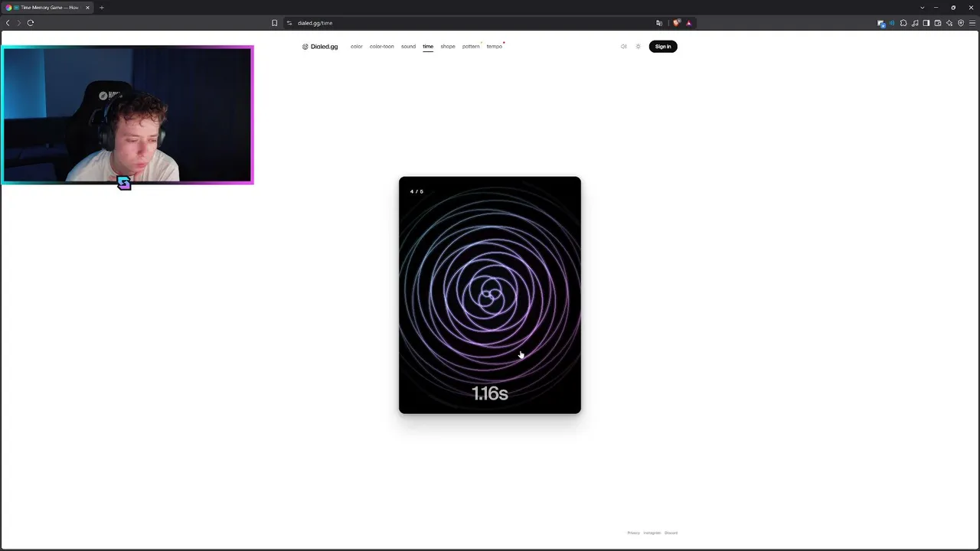Mute site sound with speaker icon
Viewport: 980px width, 551px height.
click(x=623, y=47)
